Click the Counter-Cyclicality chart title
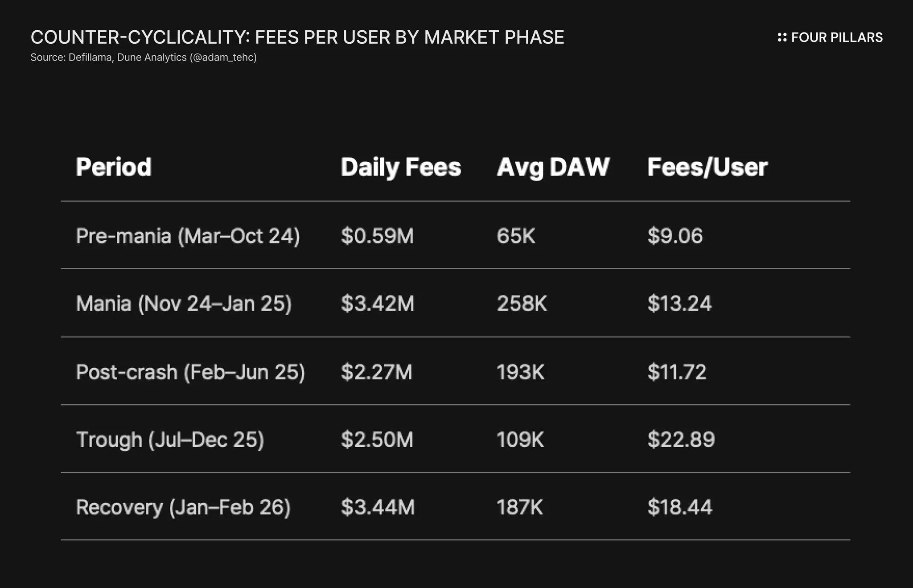Image resolution: width=913 pixels, height=588 pixels. 297,37
